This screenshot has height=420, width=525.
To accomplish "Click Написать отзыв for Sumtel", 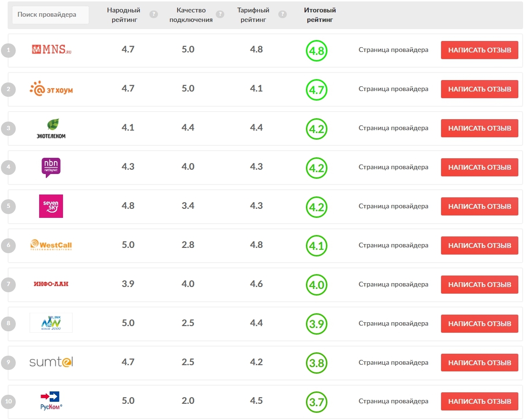I will tap(480, 362).
